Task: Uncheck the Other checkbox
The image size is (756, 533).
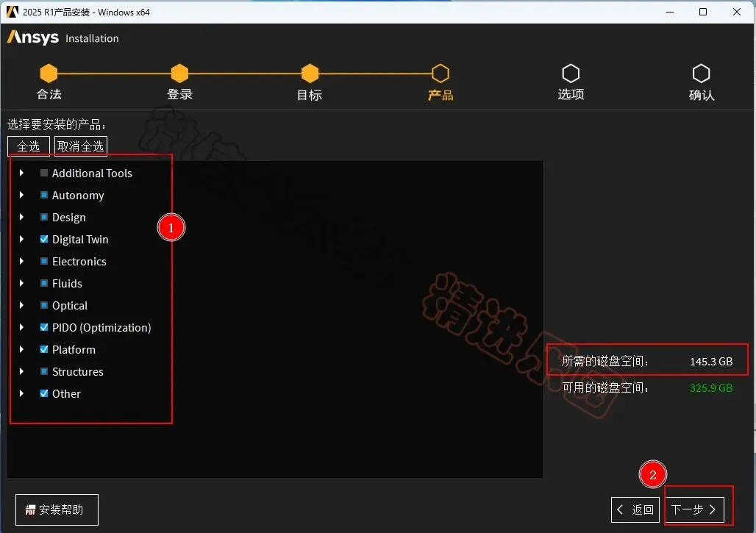Action: pos(44,393)
